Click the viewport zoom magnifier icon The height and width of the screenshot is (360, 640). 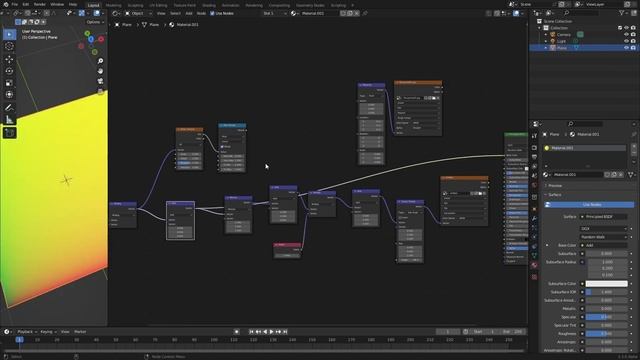[100, 61]
